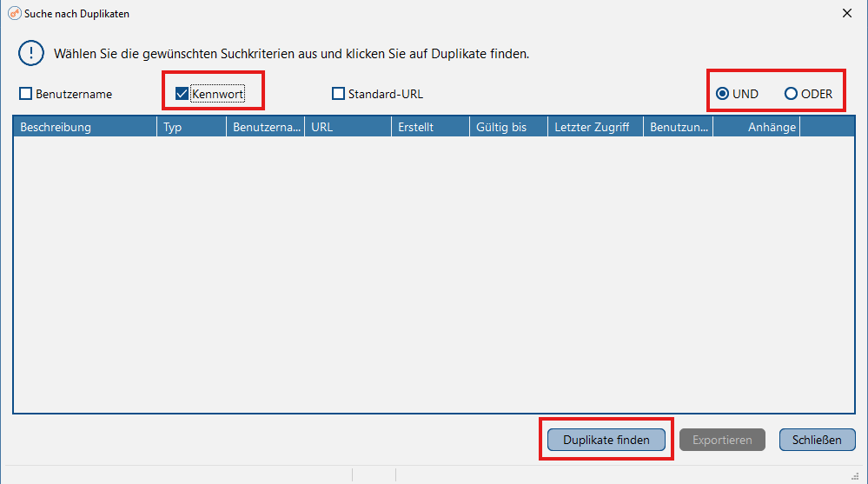Click the info exclamation icon

coord(31,53)
